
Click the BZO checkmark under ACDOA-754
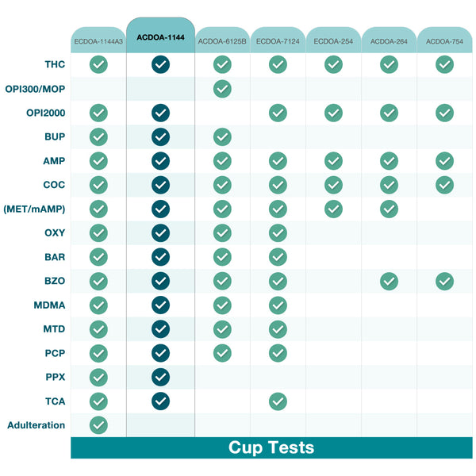(x=444, y=281)
